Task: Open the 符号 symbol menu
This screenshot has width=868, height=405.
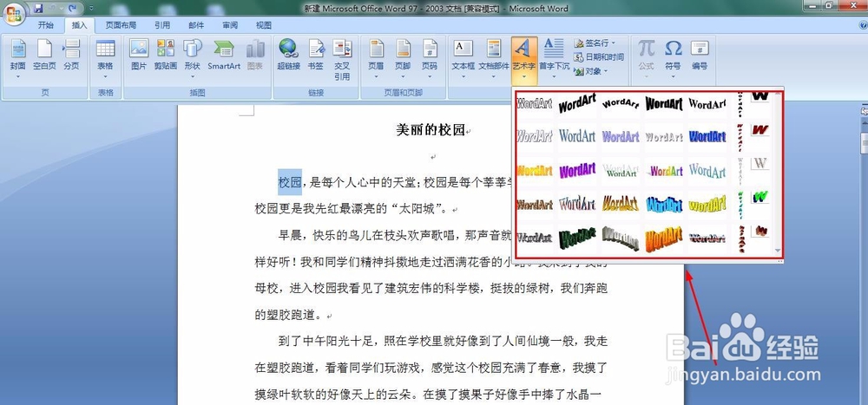Action: click(x=674, y=58)
